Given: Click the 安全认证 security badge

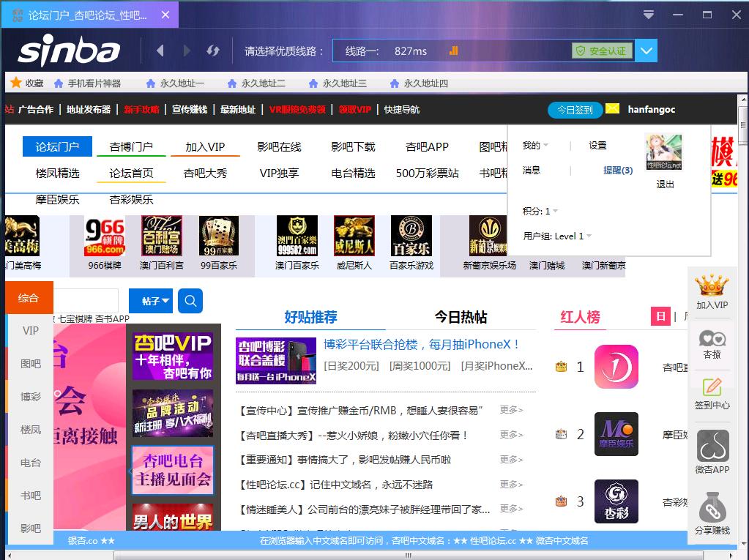Looking at the screenshot, I should (602, 51).
